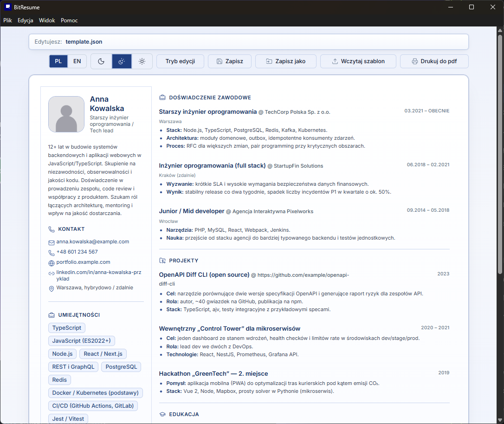Click the link icon next to the LinkedIn address
This screenshot has height=424, width=504.
[x=51, y=273]
